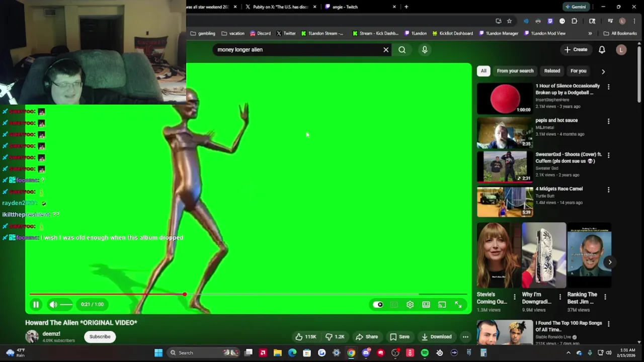This screenshot has width=644, height=362.
Task: Open more actions ellipsis below video
Action: tap(465, 337)
